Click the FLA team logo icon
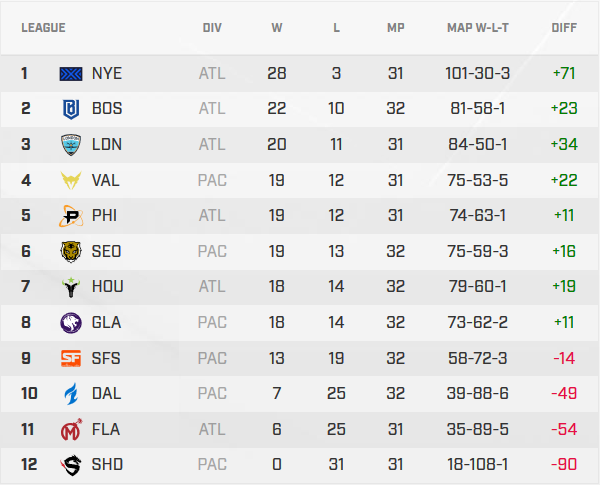 pyautogui.click(x=72, y=429)
